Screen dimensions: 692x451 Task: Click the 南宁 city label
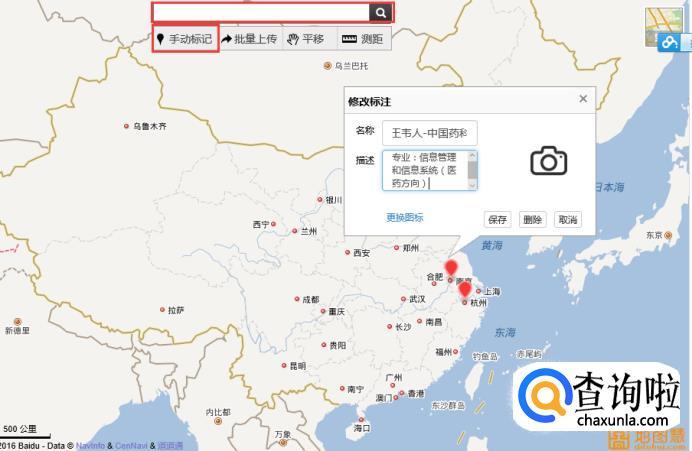point(356,389)
